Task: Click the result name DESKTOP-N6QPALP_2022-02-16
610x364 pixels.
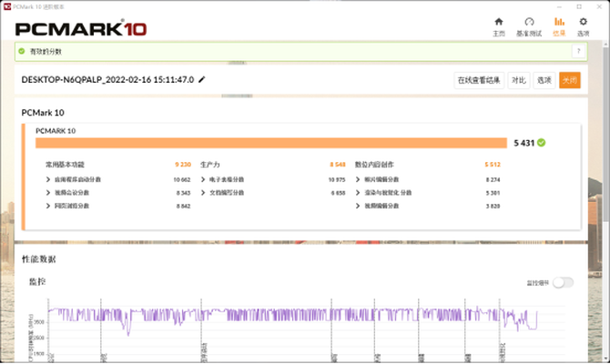Action: tap(107, 80)
